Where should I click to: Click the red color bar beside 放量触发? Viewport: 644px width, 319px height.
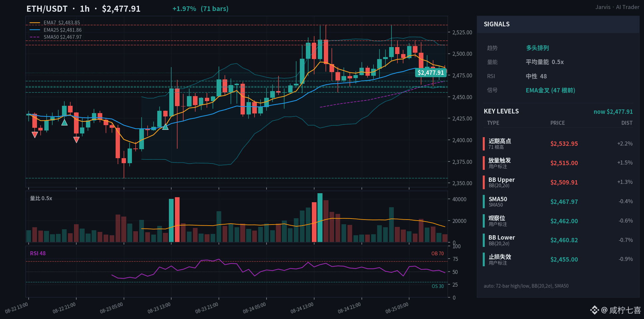(x=484, y=163)
